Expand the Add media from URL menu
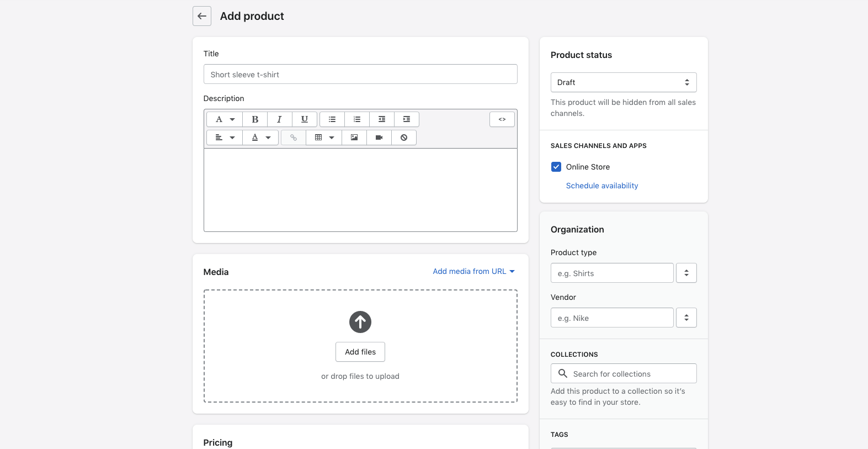 click(473, 271)
